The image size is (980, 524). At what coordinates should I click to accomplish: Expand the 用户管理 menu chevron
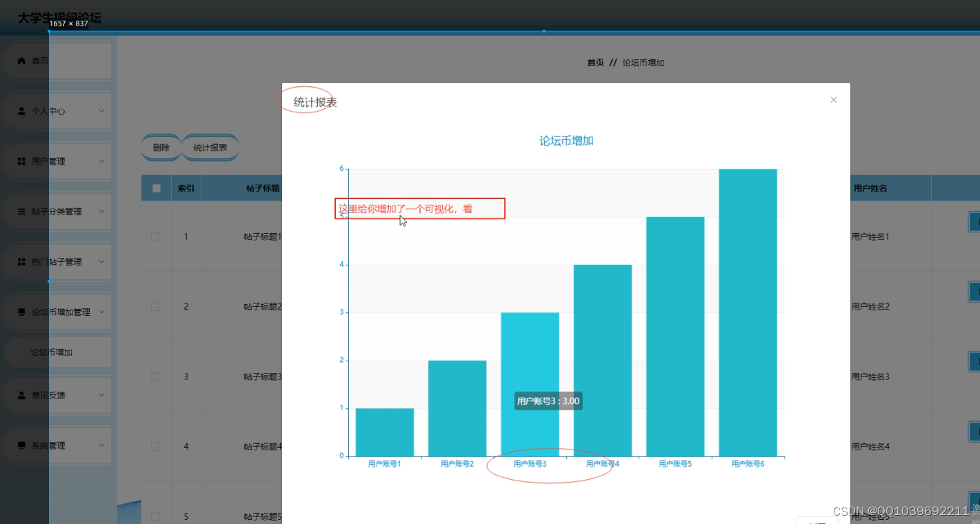click(101, 161)
